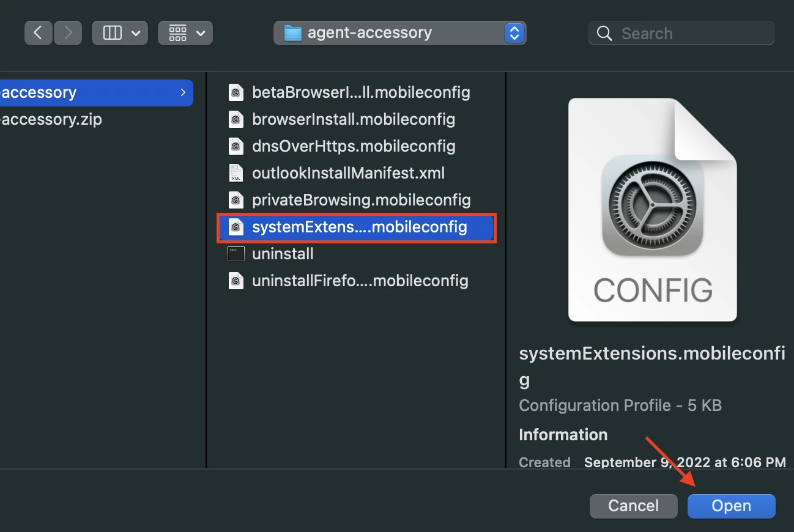Select browserInstall.mobileconfig file name
This screenshot has height=532, width=794.
[x=354, y=119]
